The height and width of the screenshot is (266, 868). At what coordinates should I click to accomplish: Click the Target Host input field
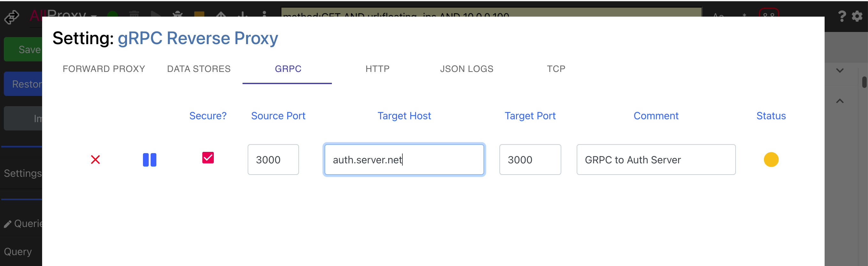click(x=404, y=160)
